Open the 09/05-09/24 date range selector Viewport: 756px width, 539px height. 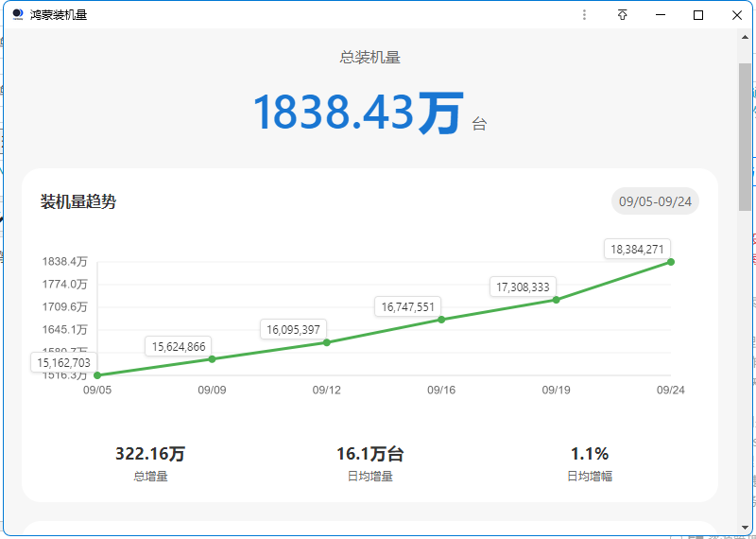655,201
